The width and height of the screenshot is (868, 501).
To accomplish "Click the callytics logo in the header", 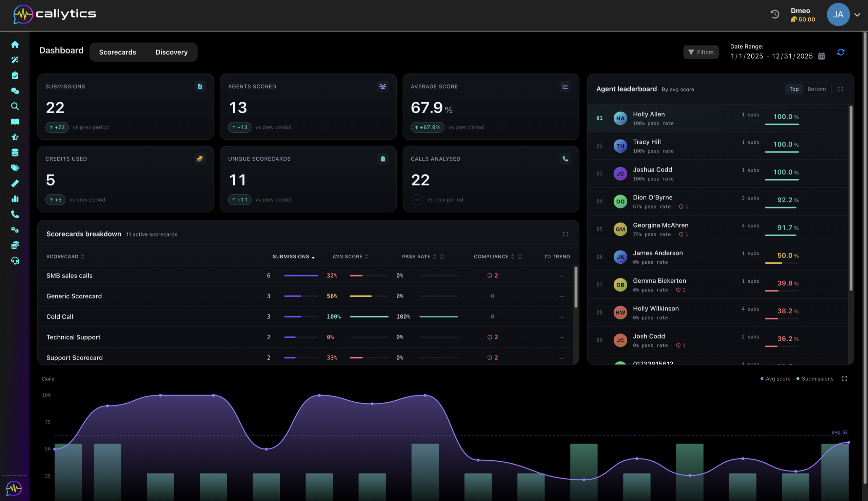I will 55,14.
